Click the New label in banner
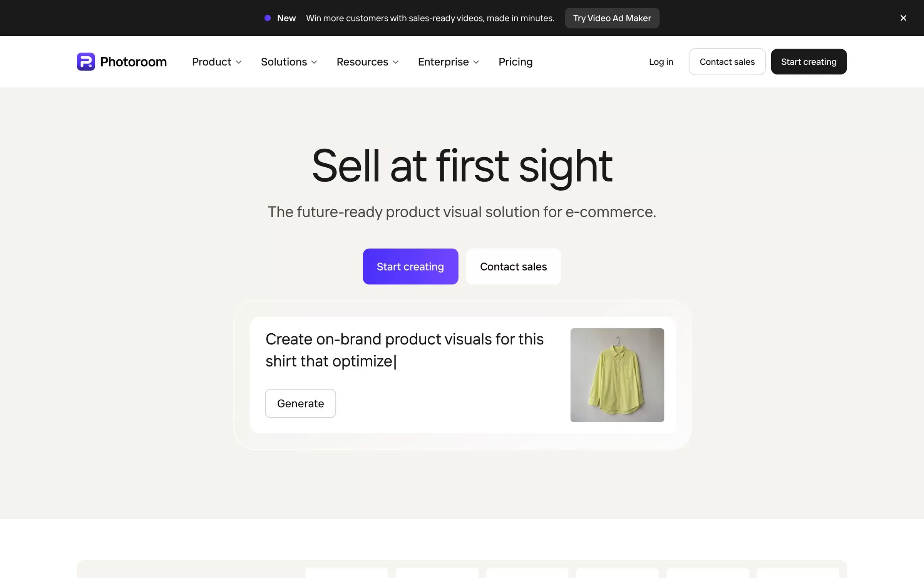924x578 pixels. point(286,18)
